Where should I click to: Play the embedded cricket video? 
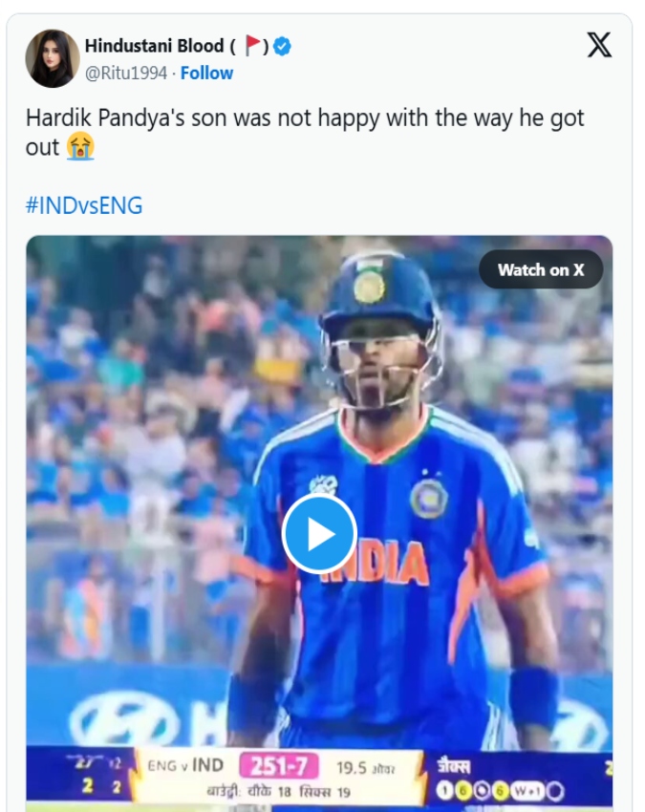click(319, 533)
